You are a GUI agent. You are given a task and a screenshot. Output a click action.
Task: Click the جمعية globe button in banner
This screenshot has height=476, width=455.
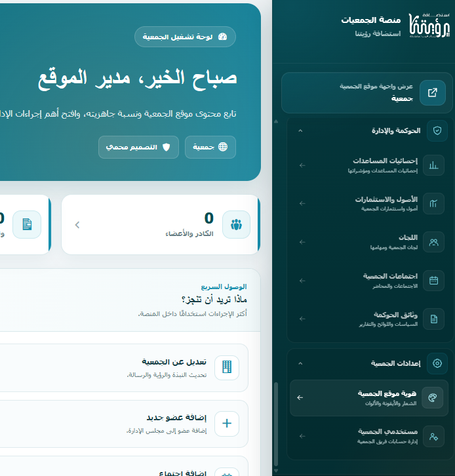point(210,148)
